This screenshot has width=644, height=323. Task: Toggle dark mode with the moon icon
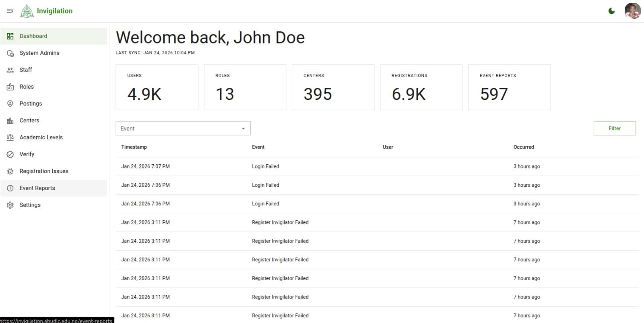(611, 11)
